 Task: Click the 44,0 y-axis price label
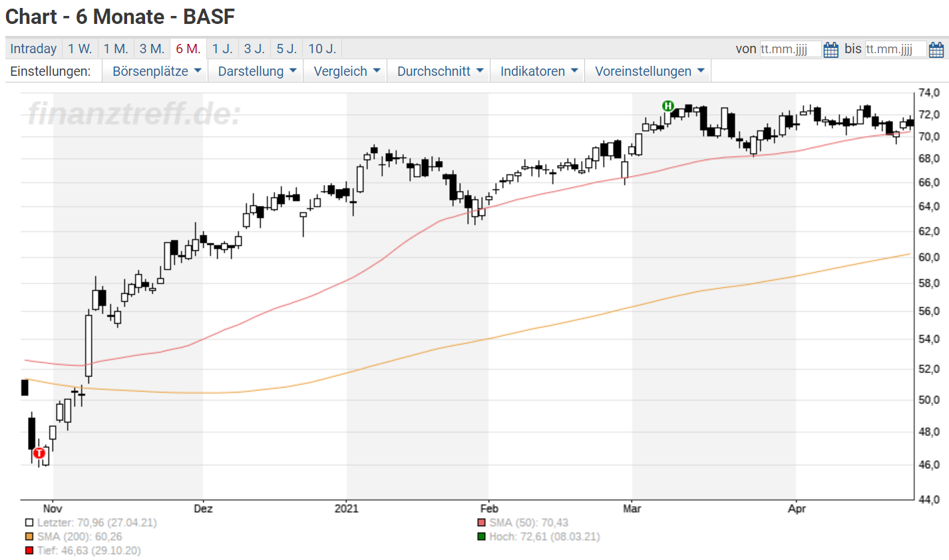point(929,499)
